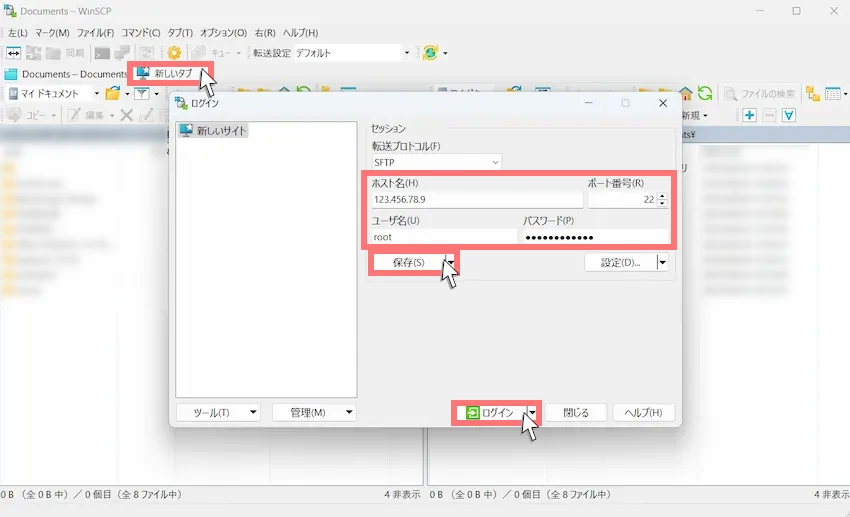Image resolution: width=850 pixels, height=517 pixels.
Task: Decrease port number with the down spinner
Action: pos(662,203)
